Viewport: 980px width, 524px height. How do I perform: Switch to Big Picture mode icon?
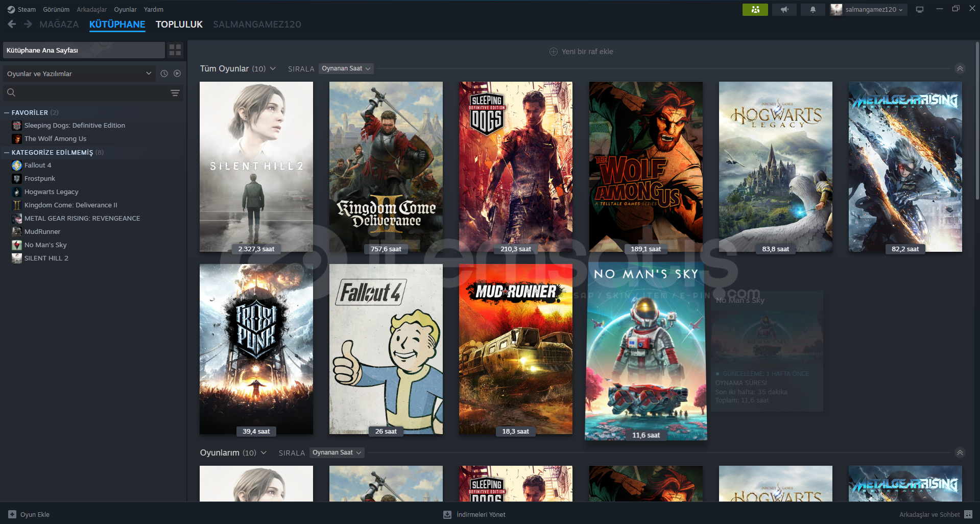pos(919,9)
